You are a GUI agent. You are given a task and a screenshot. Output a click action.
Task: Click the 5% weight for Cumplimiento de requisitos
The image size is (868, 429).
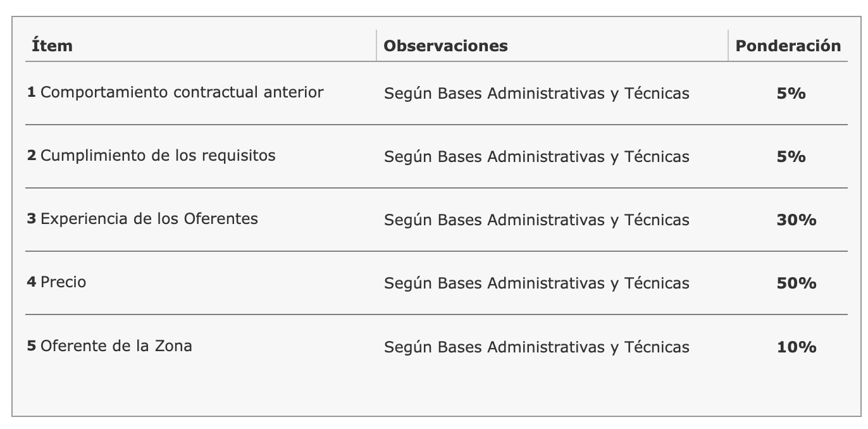coord(791,157)
